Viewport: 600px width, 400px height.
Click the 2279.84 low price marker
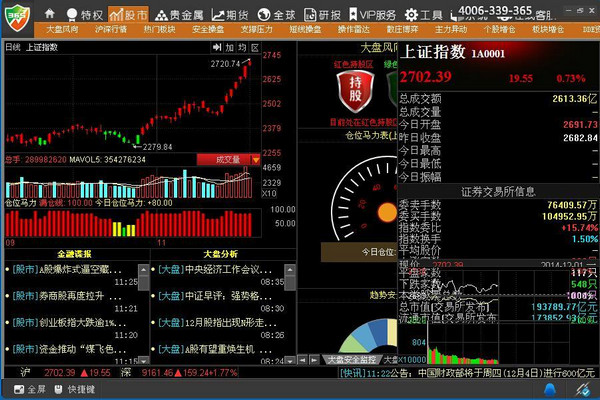[x=157, y=147]
